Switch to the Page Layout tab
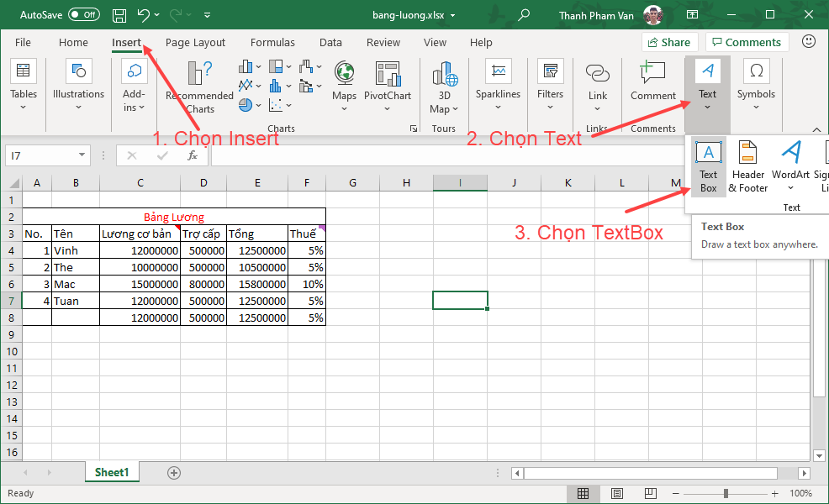The width and height of the screenshot is (829, 504). pyautogui.click(x=195, y=42)
